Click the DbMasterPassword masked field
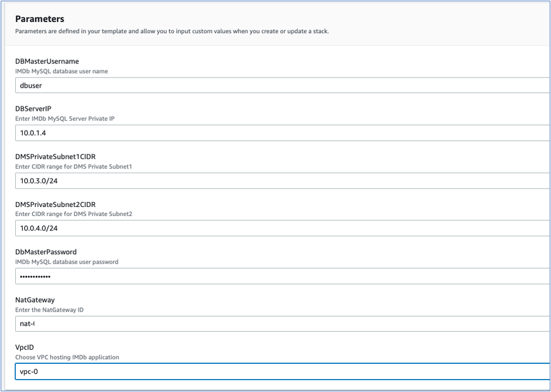Screen dimensions: 551x392 click(x=225, y=276)
